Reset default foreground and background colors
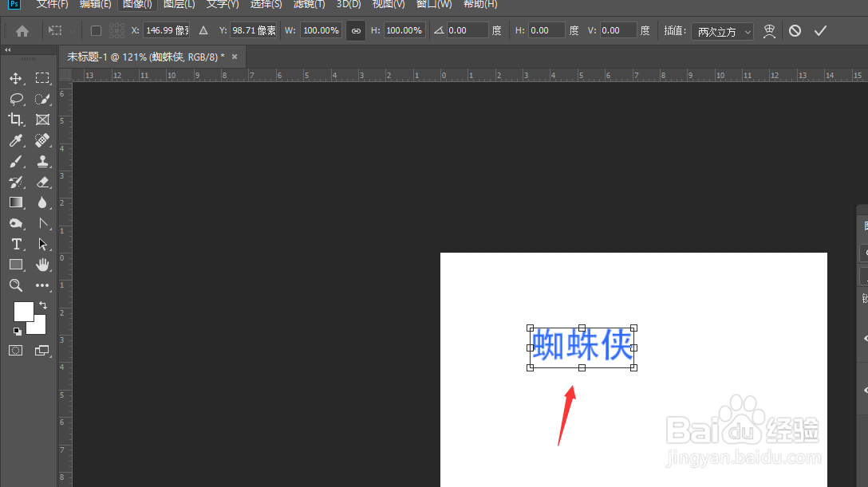 point(18,331)
